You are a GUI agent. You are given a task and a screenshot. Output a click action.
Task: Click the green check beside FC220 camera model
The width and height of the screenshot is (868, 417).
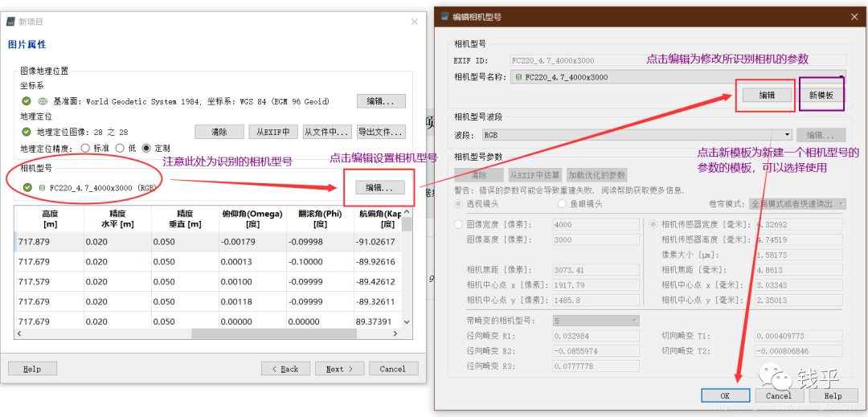tap(28, 187)
